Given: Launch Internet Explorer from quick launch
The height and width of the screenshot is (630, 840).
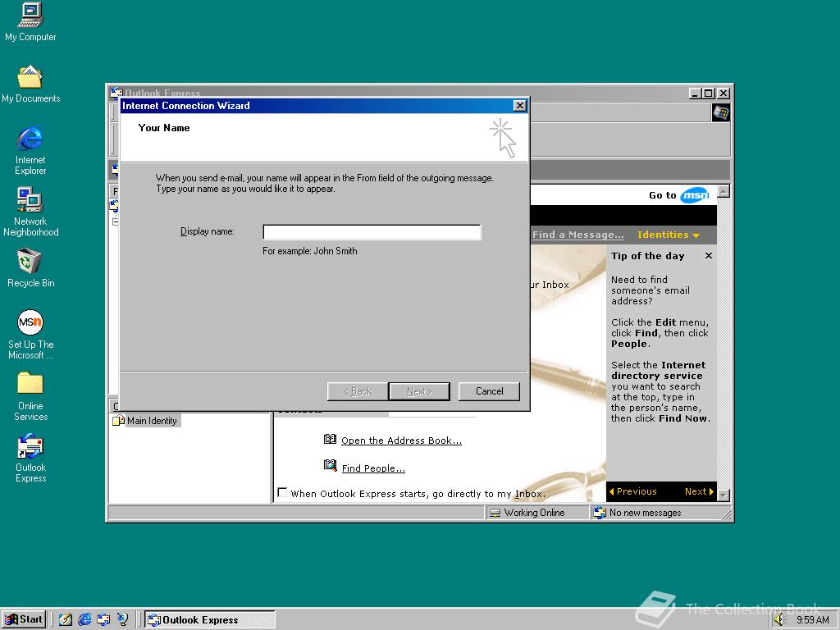Looking at the screenshot, I should pos(84,619).
